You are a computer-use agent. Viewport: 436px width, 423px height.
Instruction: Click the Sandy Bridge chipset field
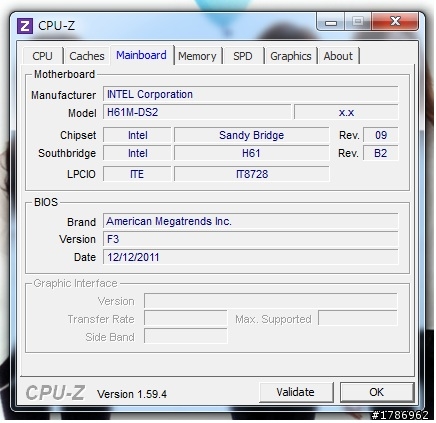pos(252,135)
